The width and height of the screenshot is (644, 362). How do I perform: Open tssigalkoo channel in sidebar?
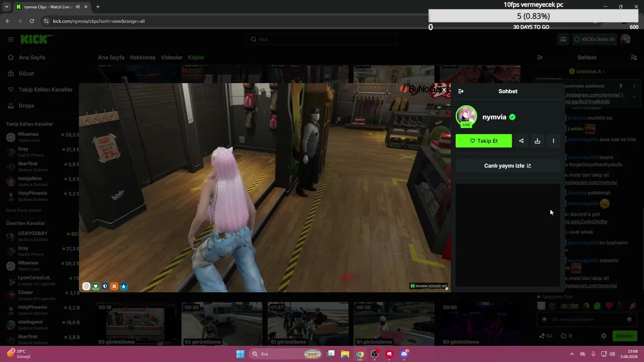click(x=41, y=181)
